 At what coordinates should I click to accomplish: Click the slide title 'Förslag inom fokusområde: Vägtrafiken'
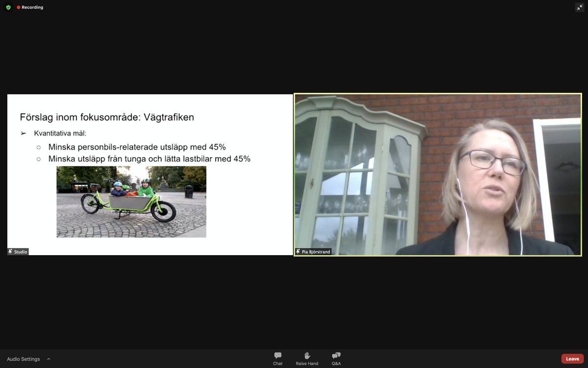(107, 117)
